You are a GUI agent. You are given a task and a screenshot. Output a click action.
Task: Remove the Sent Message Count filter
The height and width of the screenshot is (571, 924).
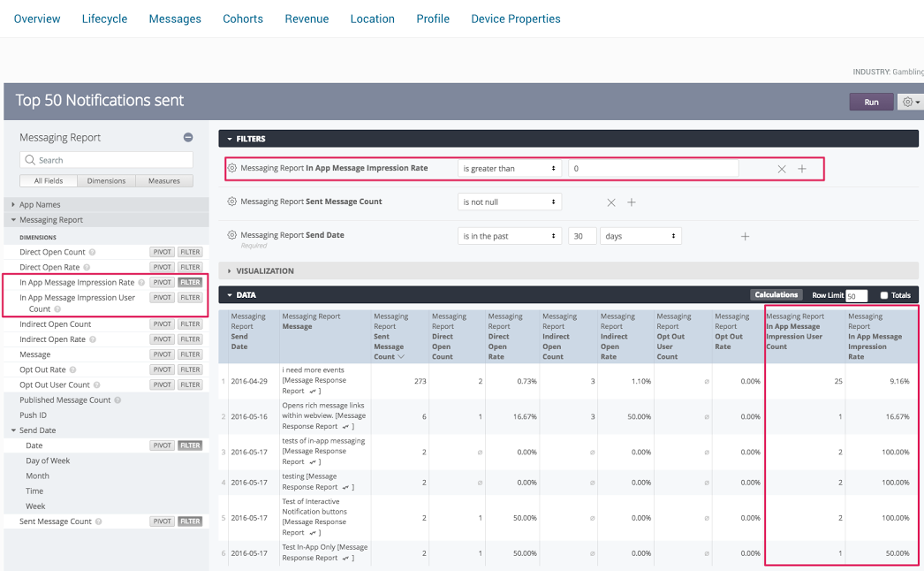pos(610,202)
